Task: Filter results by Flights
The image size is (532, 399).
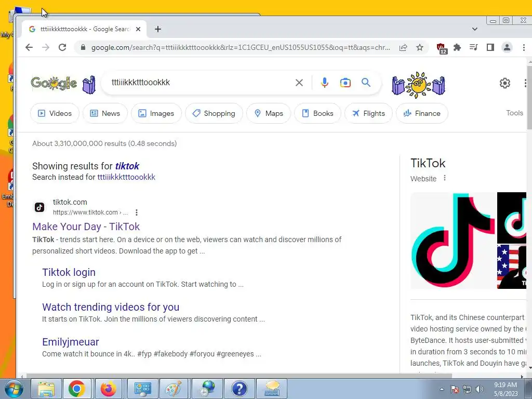Action: point(368,113)
